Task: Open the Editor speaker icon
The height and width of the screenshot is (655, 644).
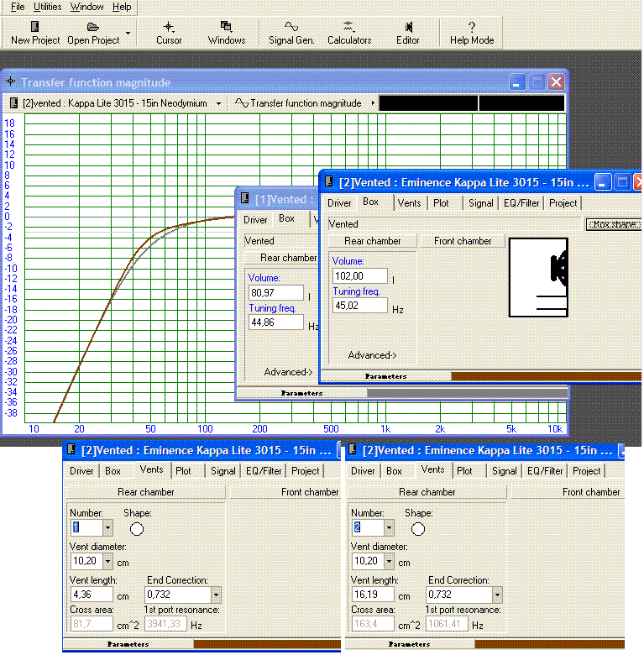Action: (x=408, y=27)
